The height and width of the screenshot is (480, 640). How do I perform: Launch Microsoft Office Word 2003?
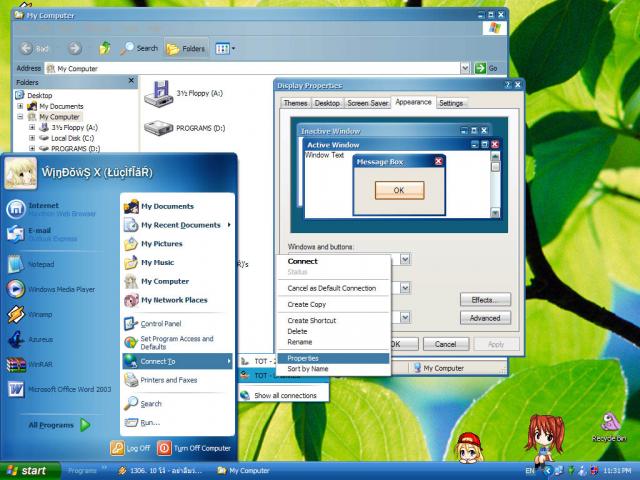point(60,389)
